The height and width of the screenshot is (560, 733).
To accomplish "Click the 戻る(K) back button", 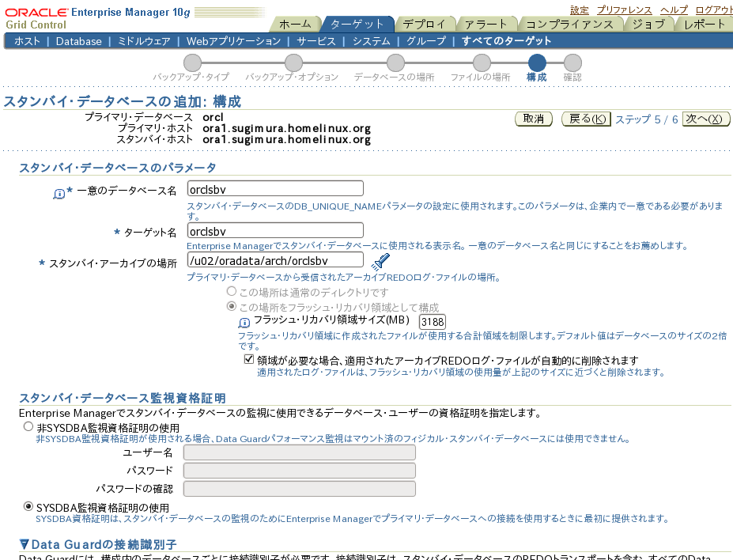I will pyautogui.click(x=586, y=119).
